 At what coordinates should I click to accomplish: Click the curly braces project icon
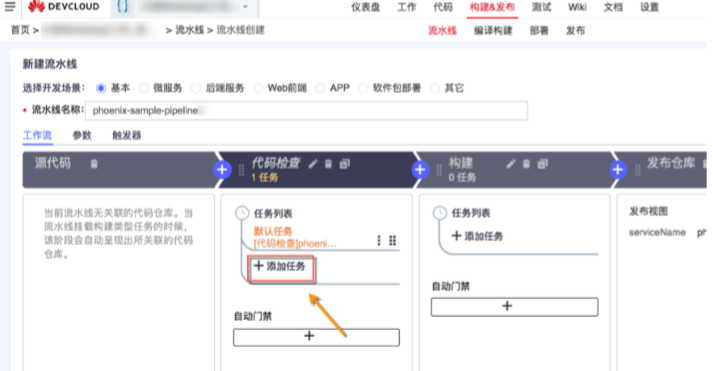point(122,6)
